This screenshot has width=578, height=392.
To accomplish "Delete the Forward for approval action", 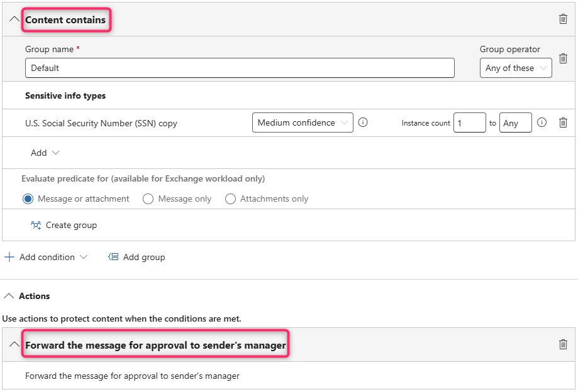I will tap(563, 344).
